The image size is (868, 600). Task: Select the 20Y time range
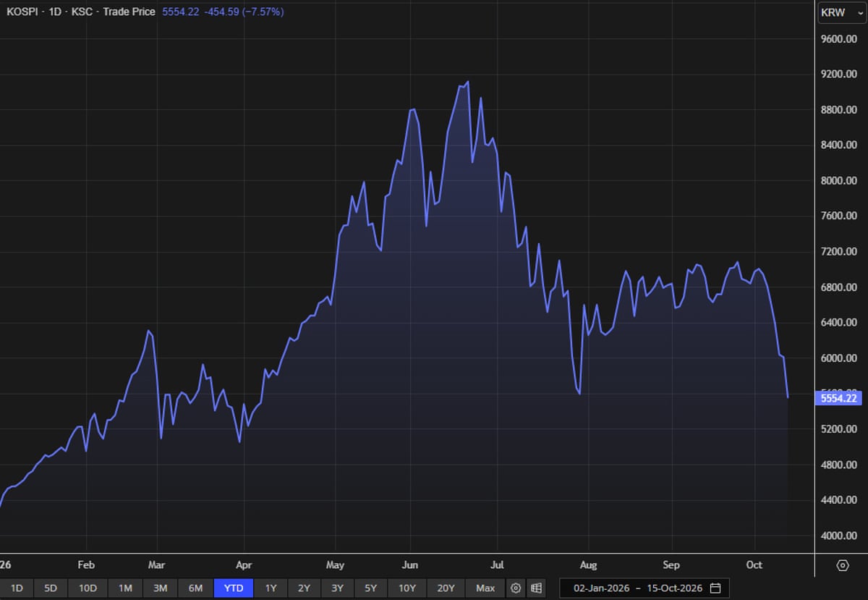coord(446,588)
